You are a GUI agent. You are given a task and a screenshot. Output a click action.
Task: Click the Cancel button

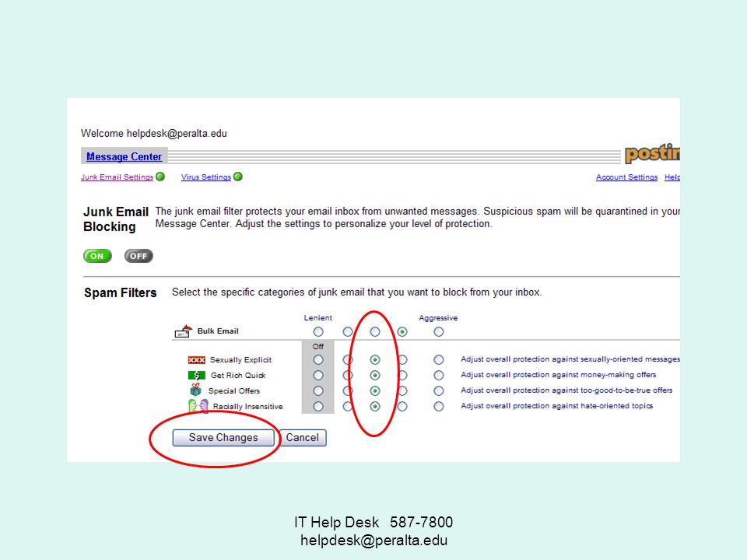(x=303, y=438)
